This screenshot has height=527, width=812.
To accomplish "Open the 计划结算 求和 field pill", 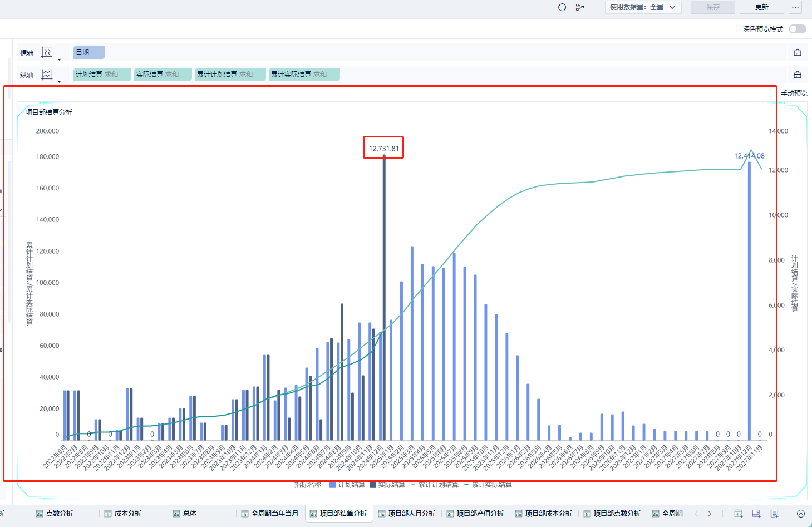I will click(x=102, y=75).
